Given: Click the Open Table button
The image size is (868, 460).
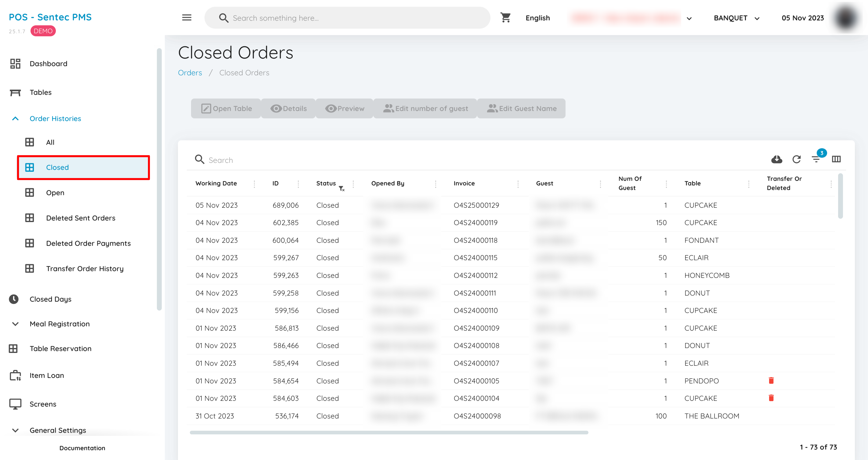Looking at the screenshot, I should (x=226, y=108).
